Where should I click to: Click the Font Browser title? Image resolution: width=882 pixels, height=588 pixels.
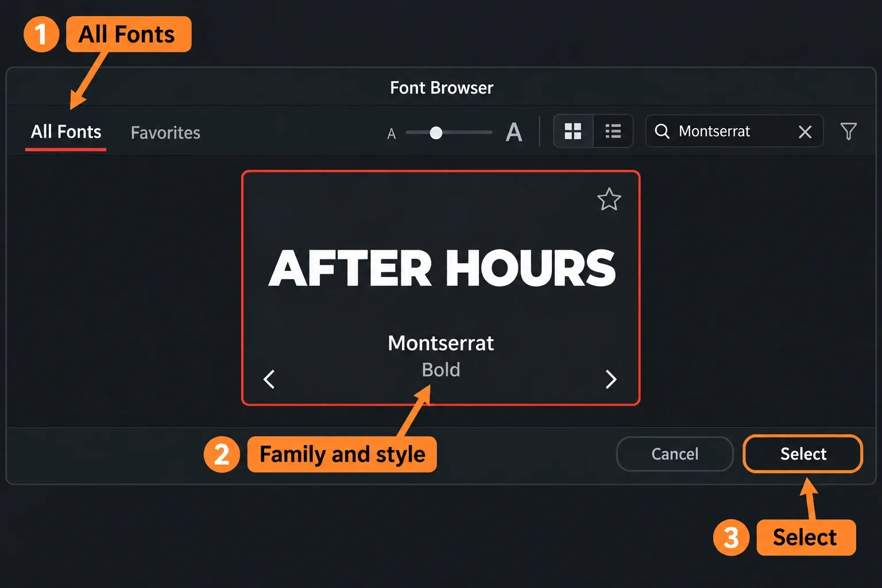point(442,87)
